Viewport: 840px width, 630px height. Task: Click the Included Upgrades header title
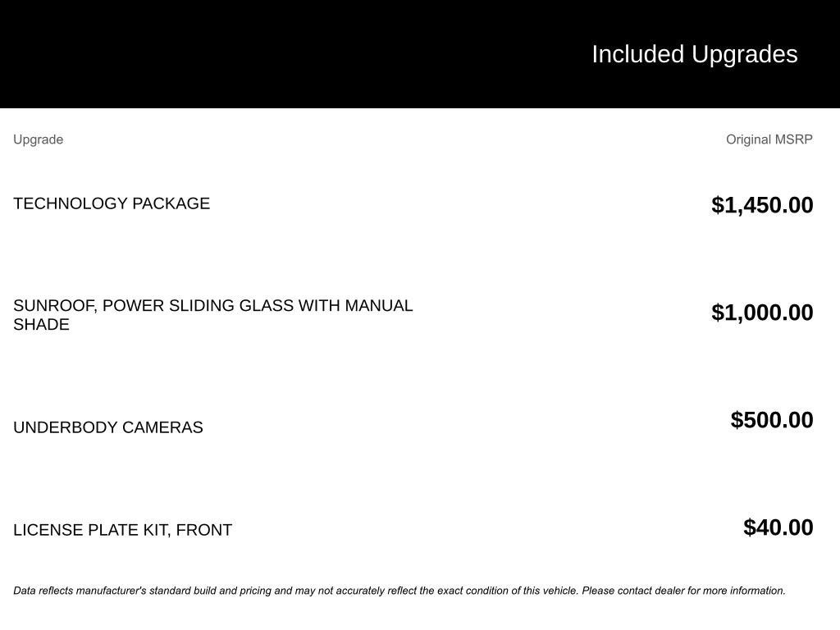coord(694,54)
